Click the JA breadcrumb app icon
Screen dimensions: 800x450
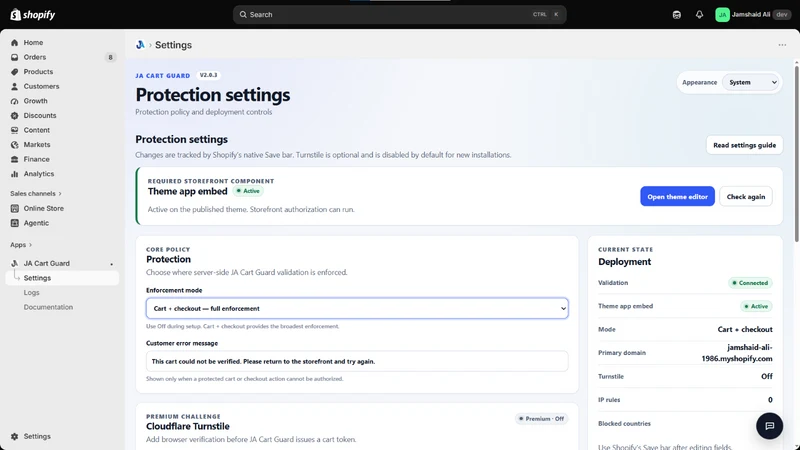(140, 45)
